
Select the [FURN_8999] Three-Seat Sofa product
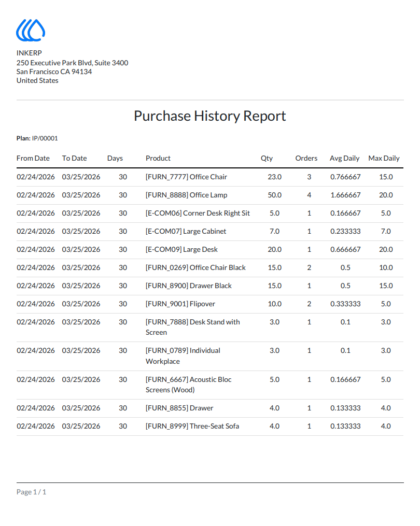click(192, 426)
